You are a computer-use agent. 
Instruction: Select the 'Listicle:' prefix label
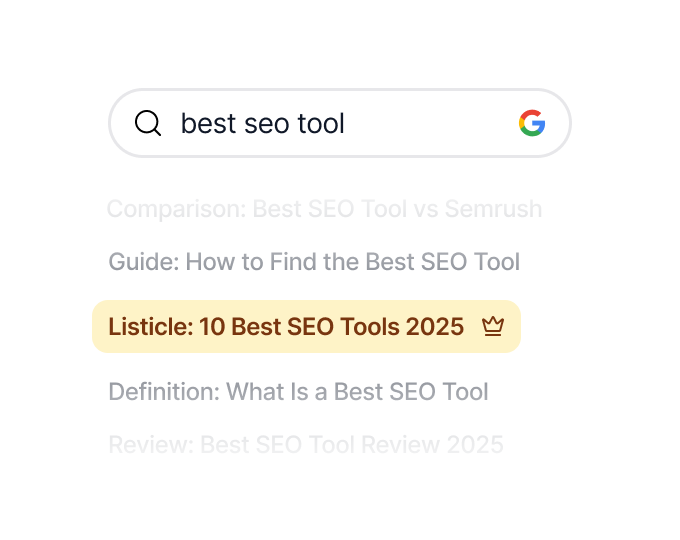150,327
